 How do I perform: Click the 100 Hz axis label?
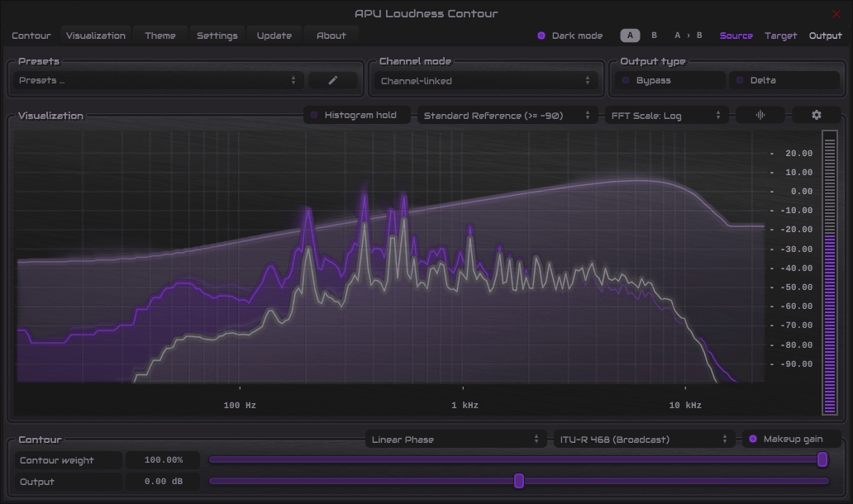coord(240,405)
